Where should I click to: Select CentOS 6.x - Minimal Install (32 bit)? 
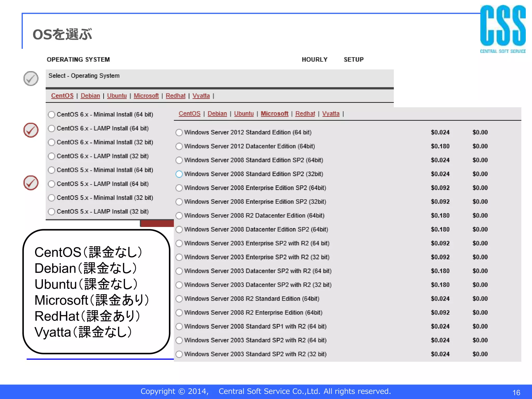[x=51, y=142]
